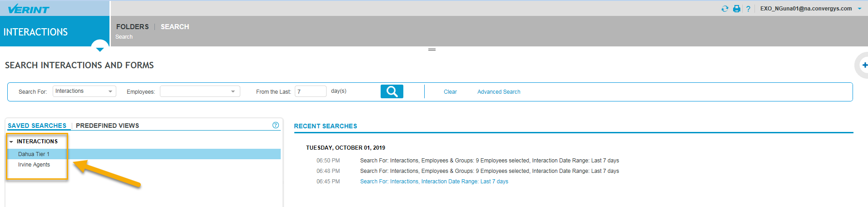Click the From the Last days input field
Screen dimensions: 868x207
pos(310,91)
